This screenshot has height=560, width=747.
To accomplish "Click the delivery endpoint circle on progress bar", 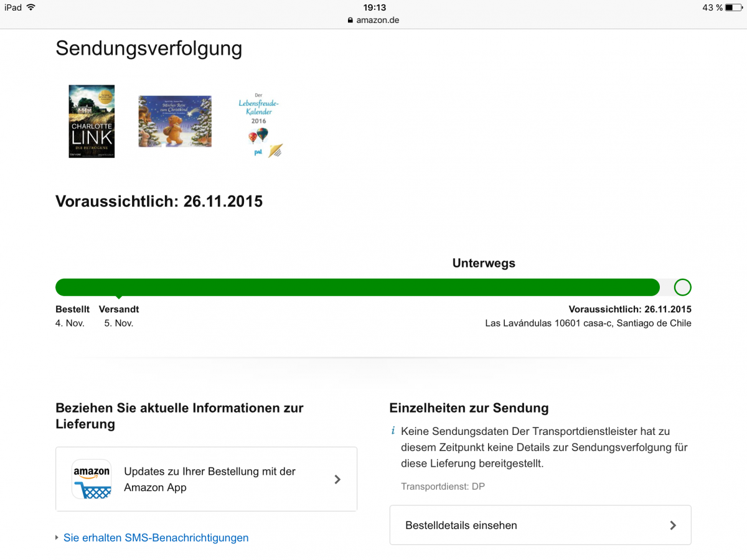I will pyautogui.click(x=682, y=287).
